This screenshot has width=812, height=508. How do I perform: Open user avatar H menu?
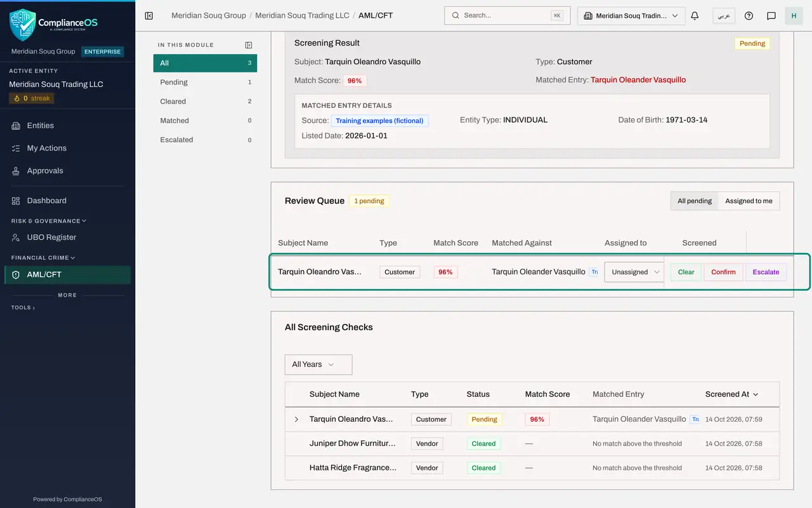tap(794, 15)
